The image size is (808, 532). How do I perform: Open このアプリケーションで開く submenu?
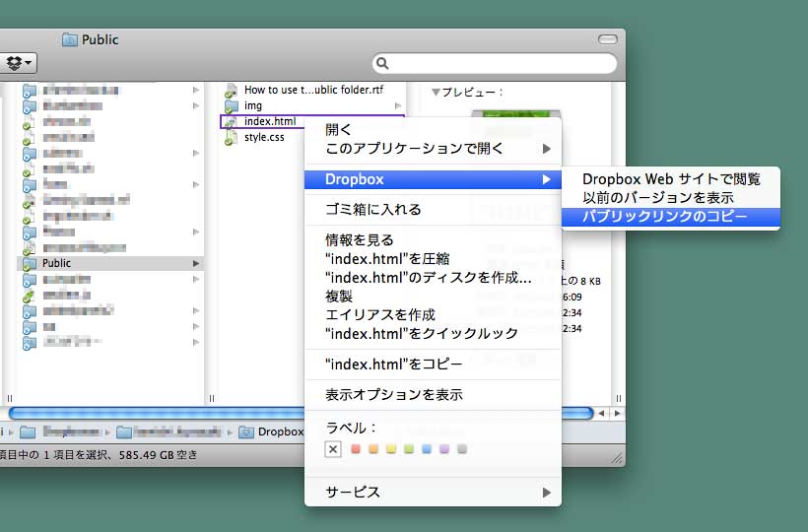click(433, 149)
